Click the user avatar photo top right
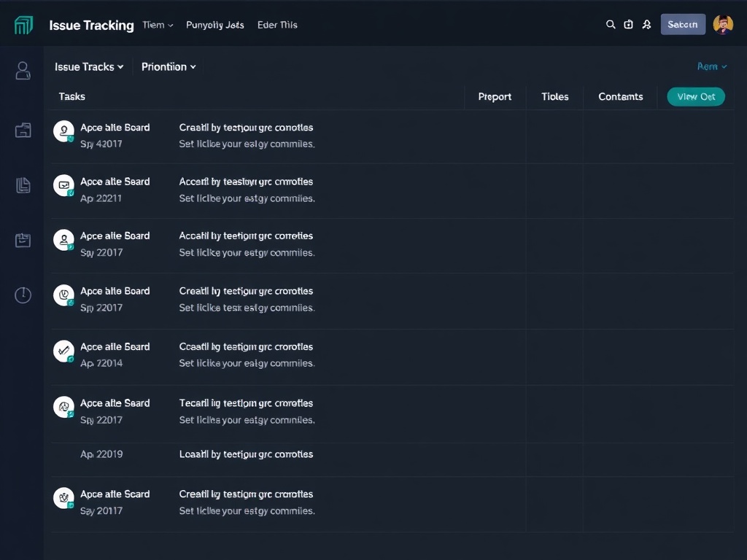The width and height of the screenshot is (747, 560). [723, 24]
